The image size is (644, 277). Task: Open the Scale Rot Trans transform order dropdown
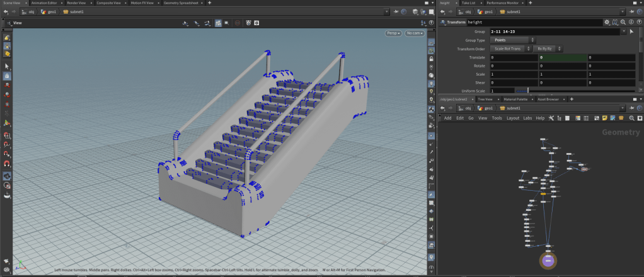(x=509, y=48)
